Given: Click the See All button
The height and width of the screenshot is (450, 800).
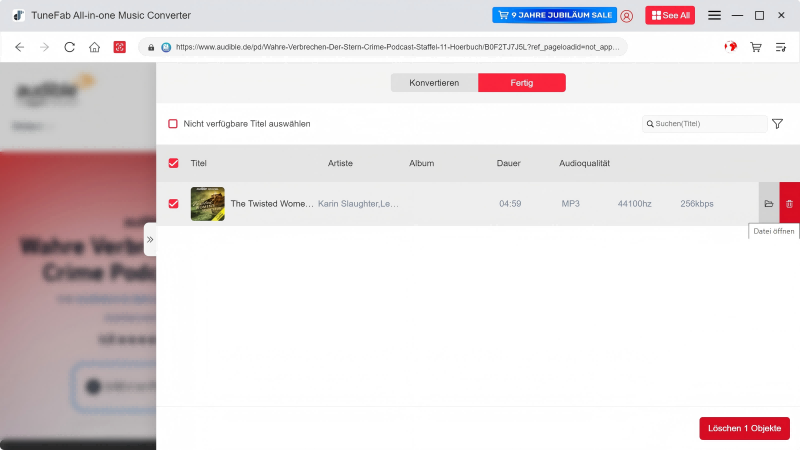Looking at the screenshot, I should (670, 15).
